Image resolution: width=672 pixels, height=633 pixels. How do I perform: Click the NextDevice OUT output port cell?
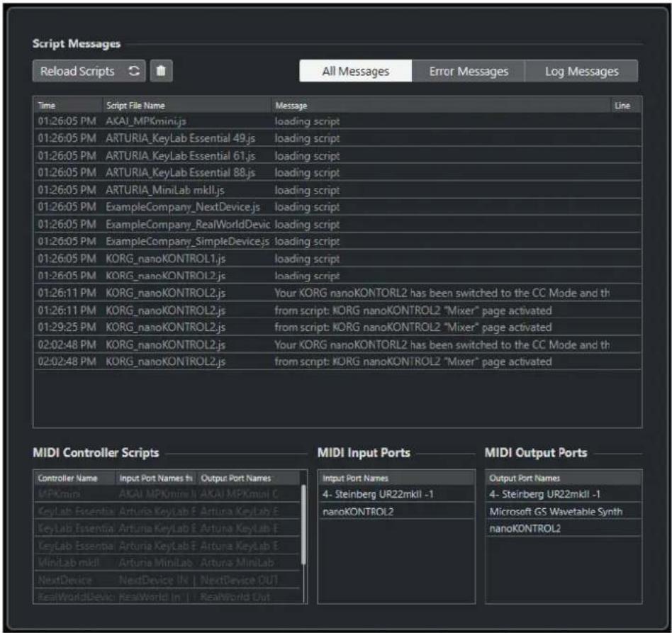coord(239,580)
